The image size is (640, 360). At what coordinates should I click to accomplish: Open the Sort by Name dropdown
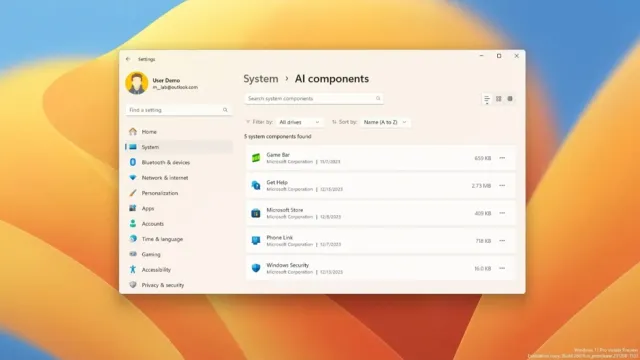click(x=385, y=122)
